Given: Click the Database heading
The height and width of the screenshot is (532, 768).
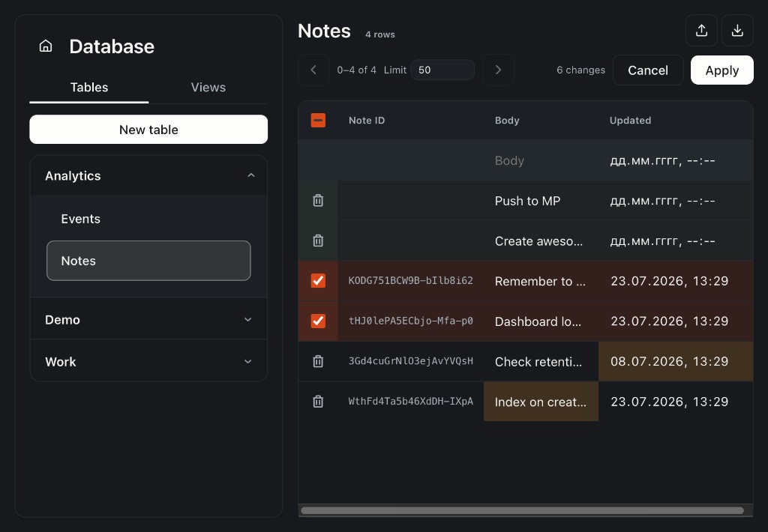Looking at the screenshot, I should pyautogui.click(x=112, y=46).
